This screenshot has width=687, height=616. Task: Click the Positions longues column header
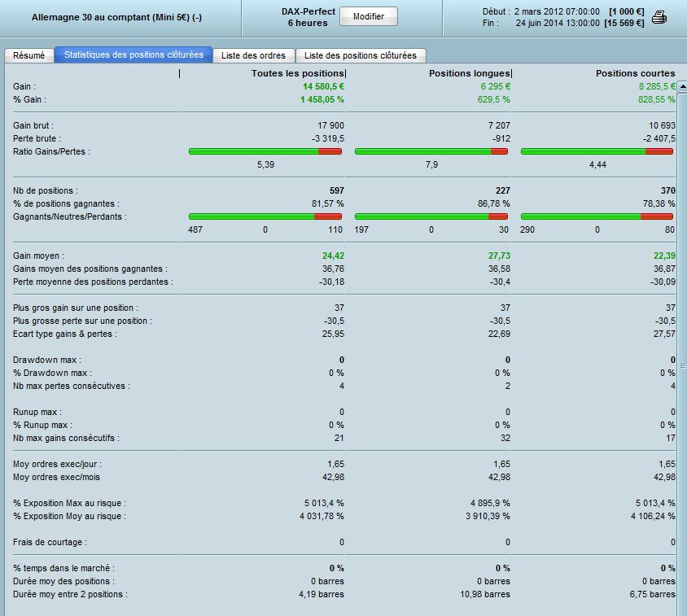point(469,73)
